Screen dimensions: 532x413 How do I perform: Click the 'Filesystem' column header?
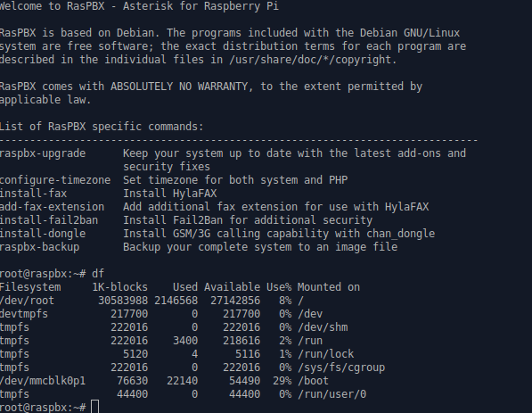[x=30, y=287]
